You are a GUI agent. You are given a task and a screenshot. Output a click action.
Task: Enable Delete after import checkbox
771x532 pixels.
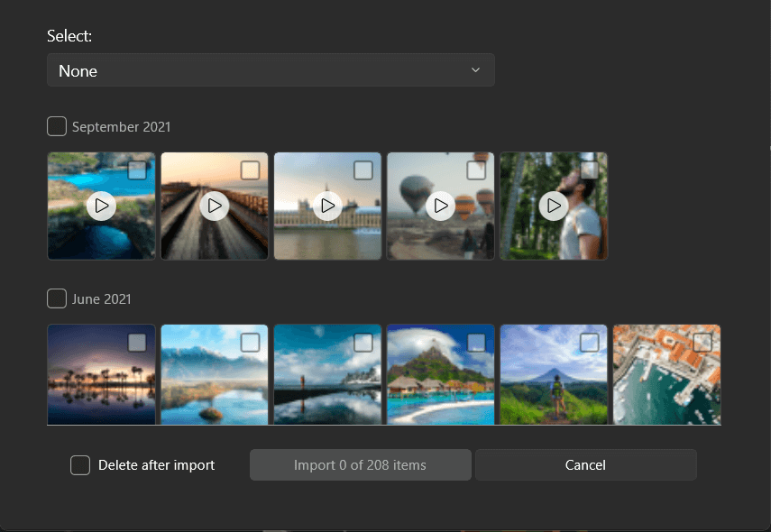80,464
